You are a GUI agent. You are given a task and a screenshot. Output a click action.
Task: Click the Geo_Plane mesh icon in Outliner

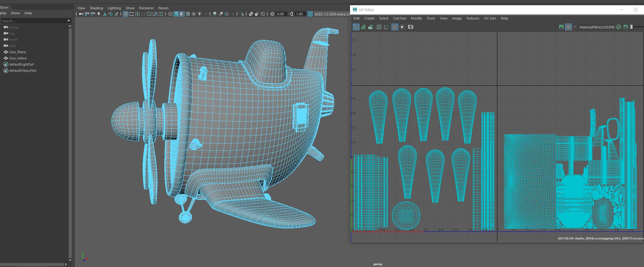pos(6,52)
